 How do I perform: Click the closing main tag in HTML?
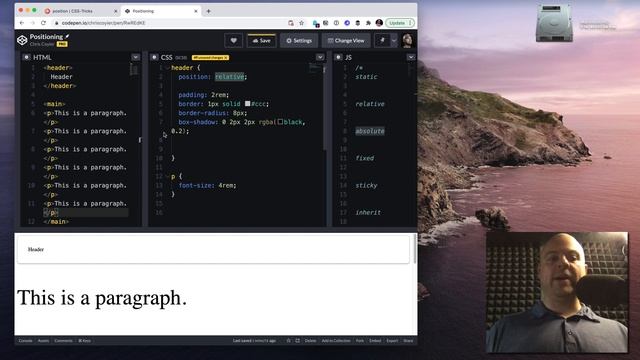click(x=56, y=222)
